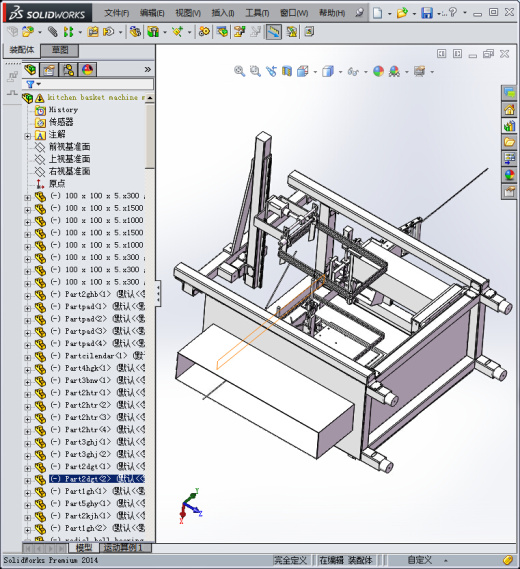520x569 pixels.
Task: Switch to the PropertyManager tab
Action: [49, 70]
